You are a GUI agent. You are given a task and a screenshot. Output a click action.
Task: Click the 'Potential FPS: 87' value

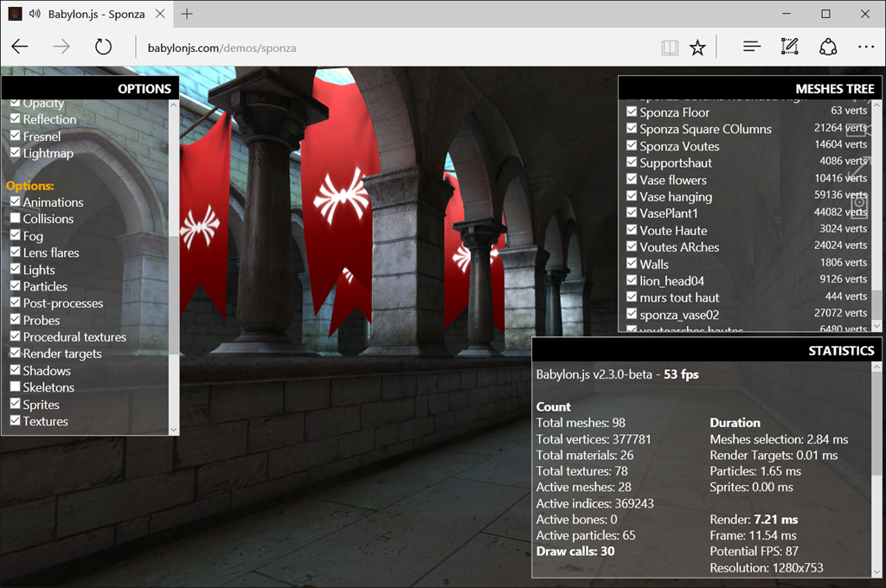[x=754, y=552]
